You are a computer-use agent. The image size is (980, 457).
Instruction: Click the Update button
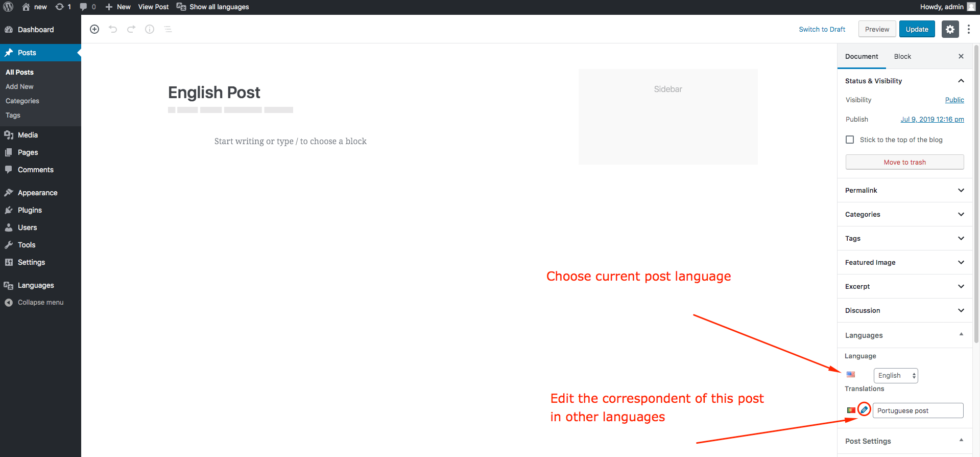click(917, 29)
